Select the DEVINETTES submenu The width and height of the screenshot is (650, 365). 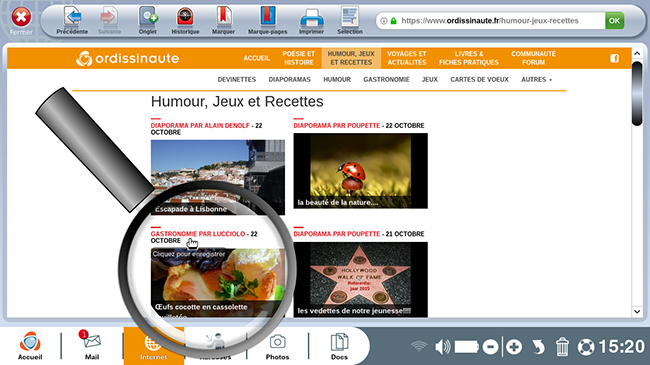coord(237,79)
